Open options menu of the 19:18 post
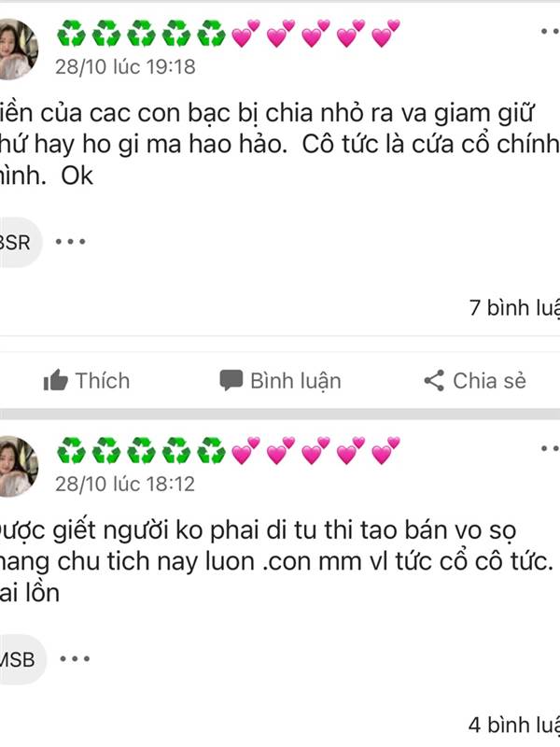This screenshot has width=560, height=747. click(550, 32)
